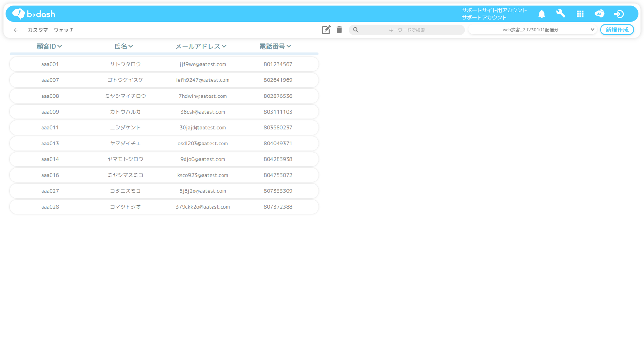
Task: Expand the 顧客ID column dropdown
Action: coord(60,46)
